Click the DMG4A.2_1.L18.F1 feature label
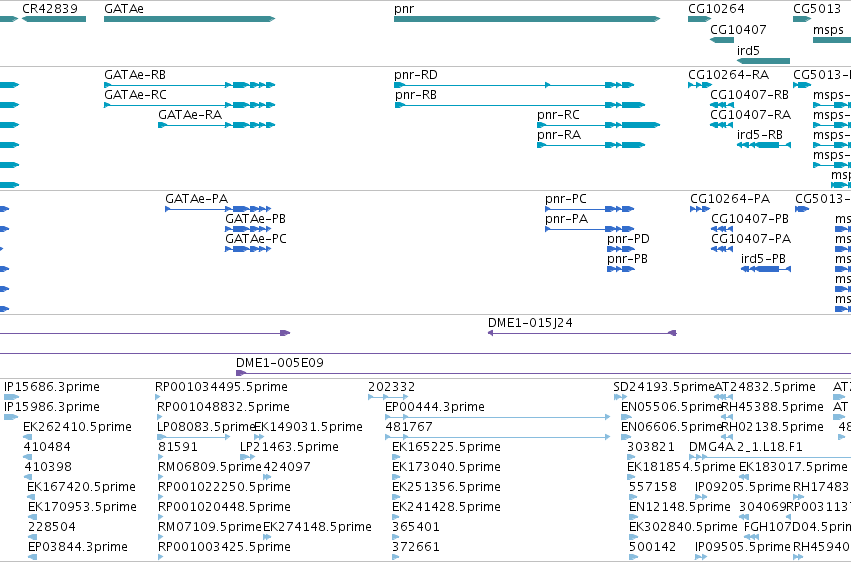Viewport: 851px width, 562px height. (x=746, y=447)
